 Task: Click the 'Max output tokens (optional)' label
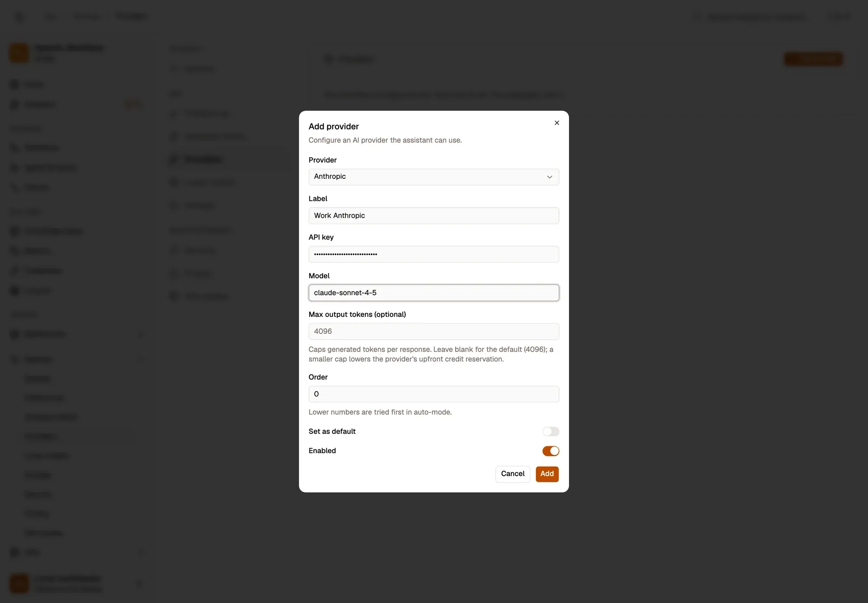[357, 314]
